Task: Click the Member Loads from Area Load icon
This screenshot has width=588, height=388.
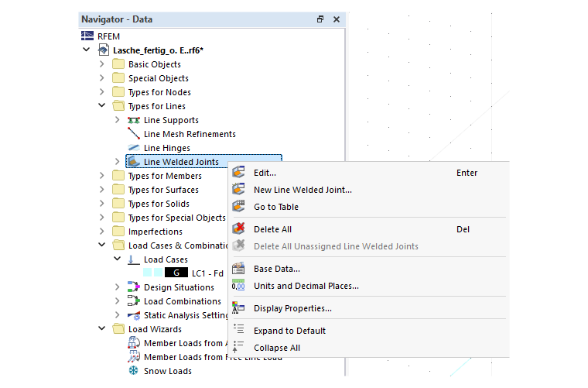Action: pos(134,342)
